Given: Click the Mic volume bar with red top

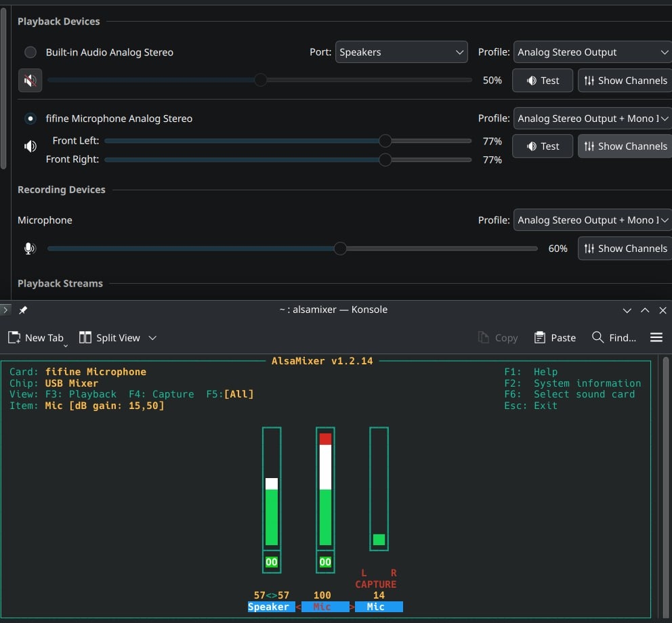Looking at the screenshot, I should [325, 488].
